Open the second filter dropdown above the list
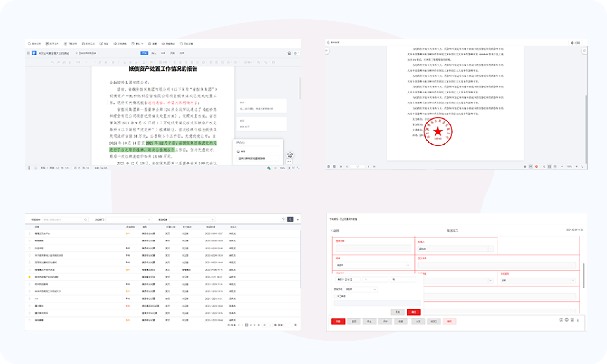 point(129,219)
